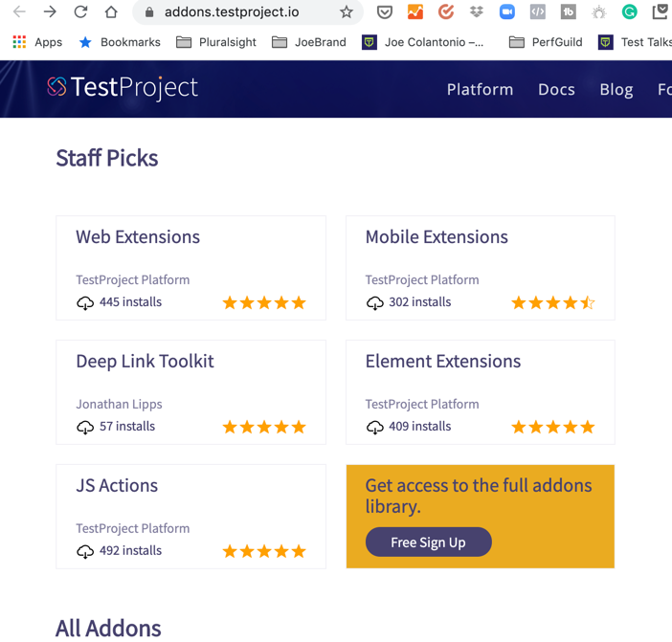
Task: Open the orange chart analytics extension
Action: click(x=415, y=12)
